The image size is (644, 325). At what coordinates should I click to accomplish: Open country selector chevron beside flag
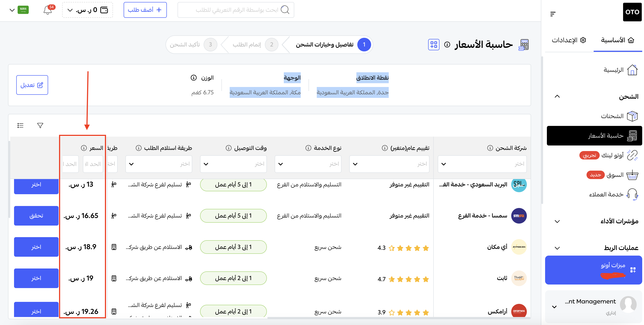click(x=12, y=10)
